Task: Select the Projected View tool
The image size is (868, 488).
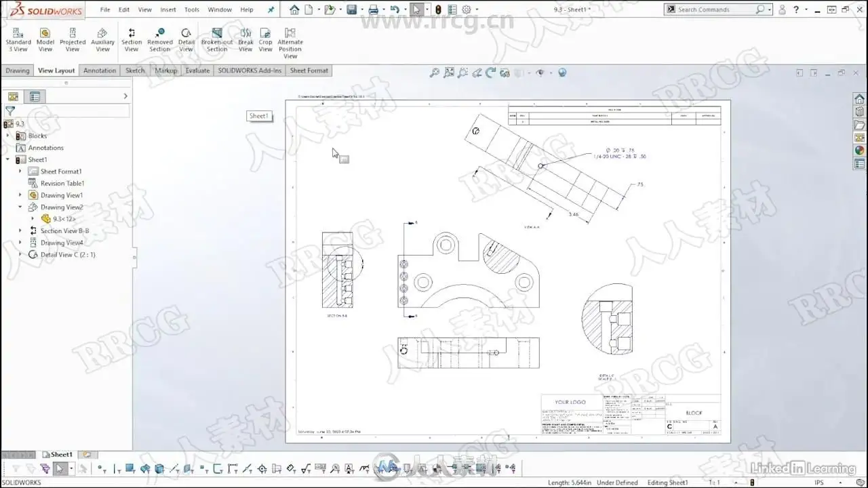Action: 73,40
